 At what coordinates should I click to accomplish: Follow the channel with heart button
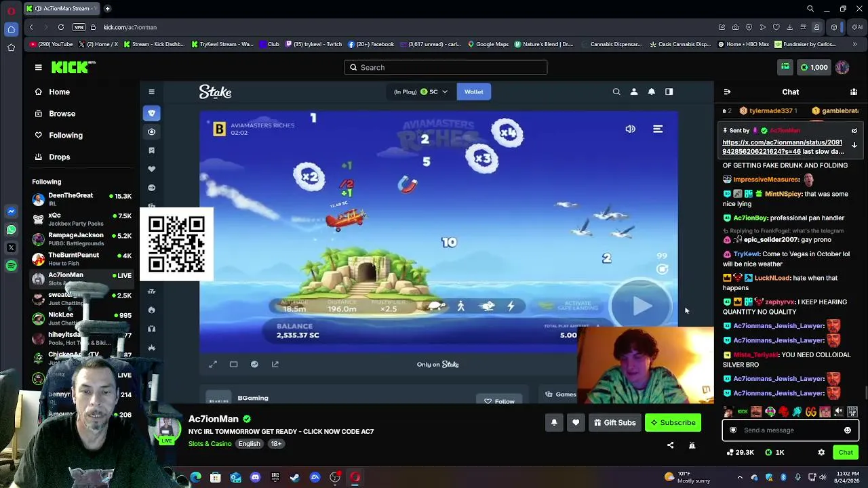[x=576, y=422]
